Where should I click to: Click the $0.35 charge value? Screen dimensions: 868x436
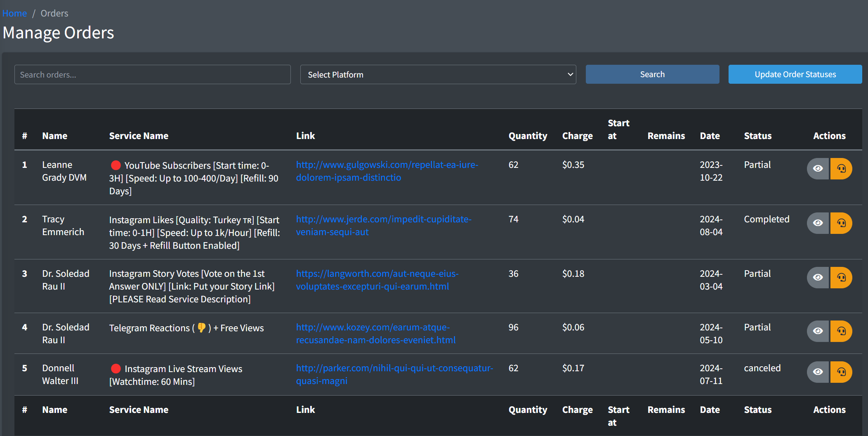[x=573, y=165]
